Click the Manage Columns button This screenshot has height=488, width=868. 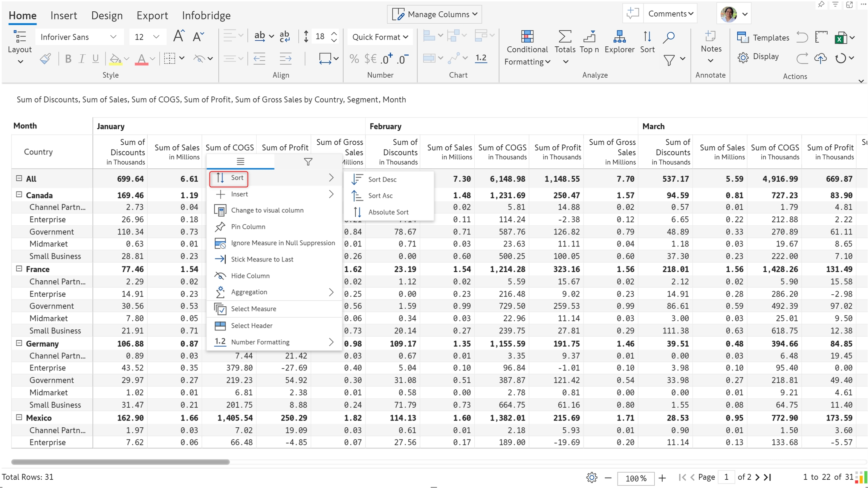(434, 14)
